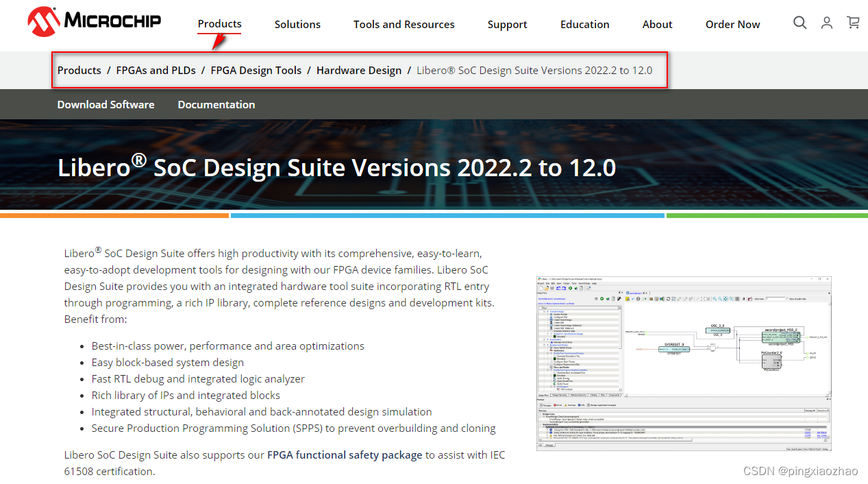This screenshot has width=868, height=484.
Task: Open the Tools and Resources menu
Action: (x=404, y=24)
